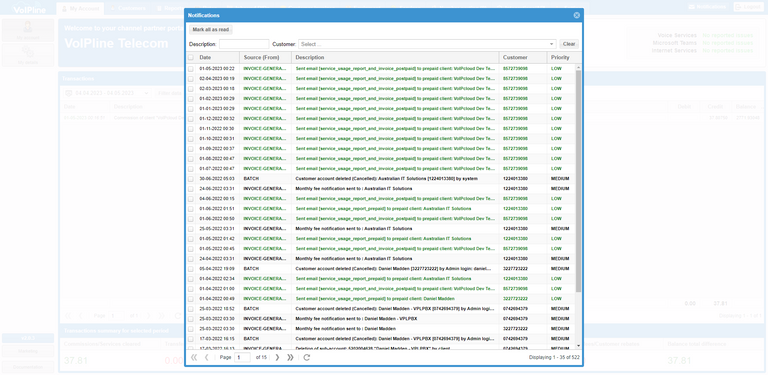Select the 01-10-2022 00:31 date cell
This screenshot has height=375, width=768.
(x=216, y=139)
